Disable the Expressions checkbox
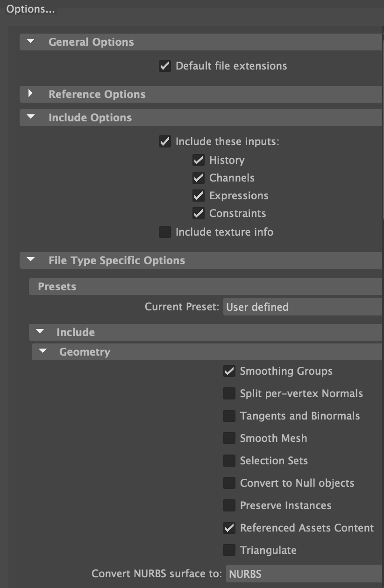 click(x=199, y=196)
